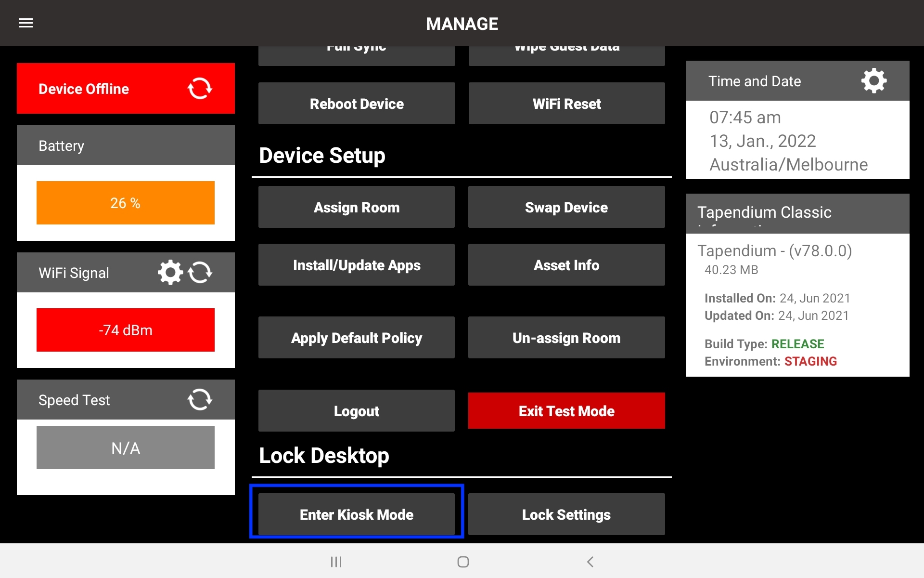Open recent apps from navigation bar
The image size is (924, 578).
(x=336, y=562)
